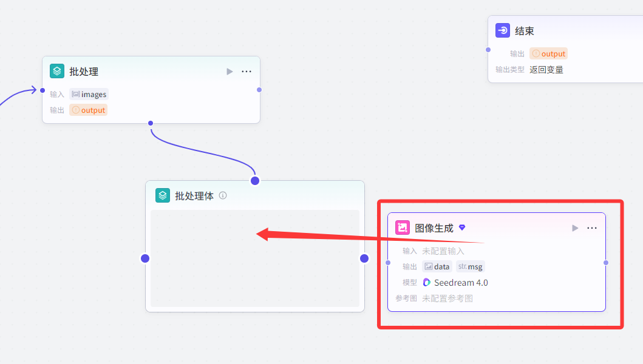Viewport: 643px width, 364px height.
Task: Click the output variable tag in 结束
Action: click(x=549, y=53)
